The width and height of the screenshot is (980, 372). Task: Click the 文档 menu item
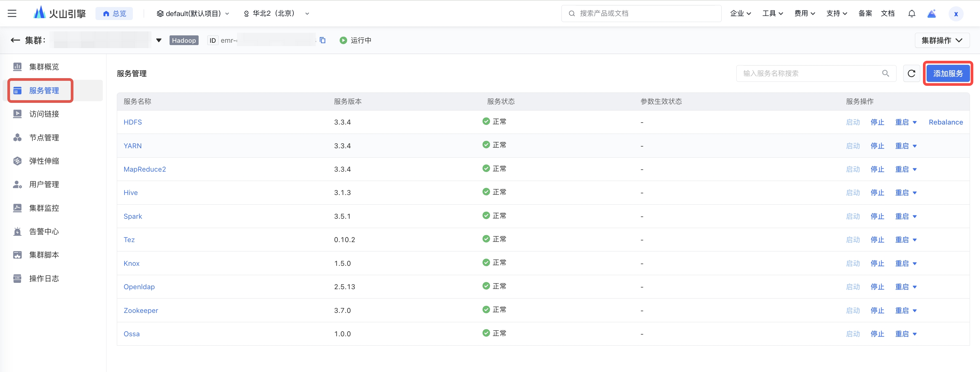[x=888, y=14]
